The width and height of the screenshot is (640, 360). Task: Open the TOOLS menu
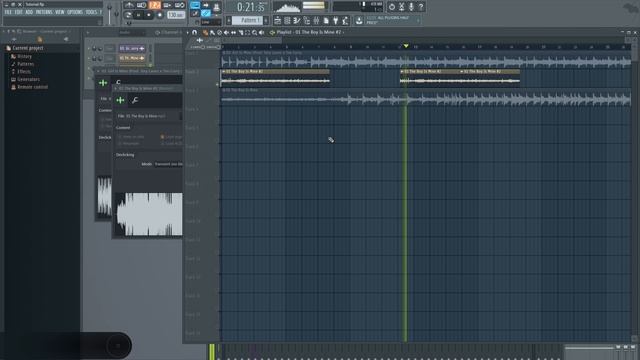tap(91, 12)
